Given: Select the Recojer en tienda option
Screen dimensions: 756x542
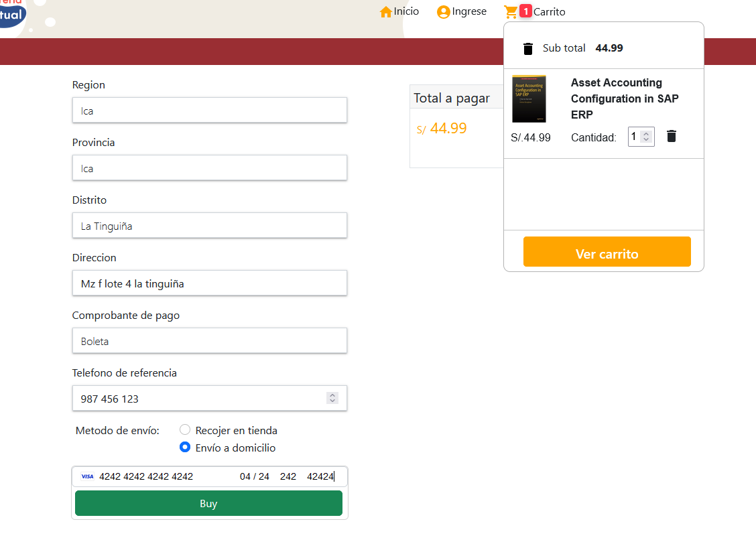Looking at the screenshot, I should (184, 430).
